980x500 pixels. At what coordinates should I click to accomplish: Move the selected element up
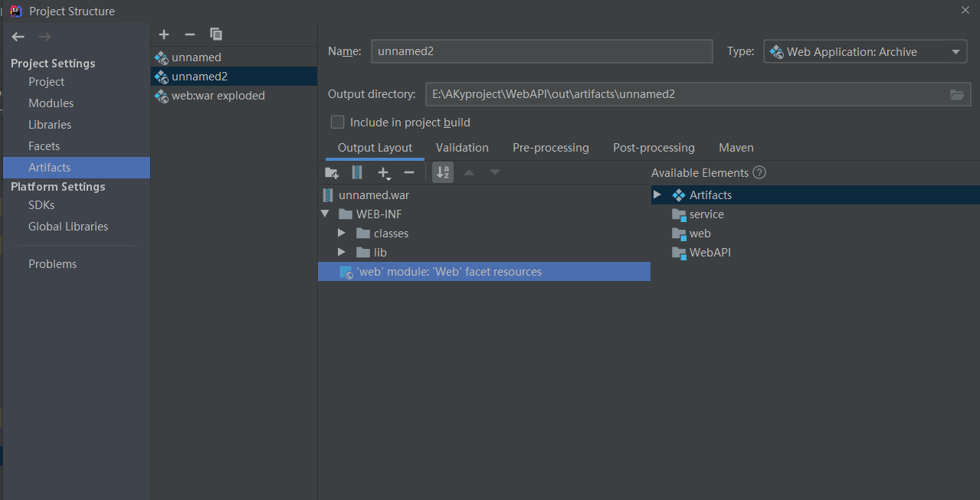(469, 173)
